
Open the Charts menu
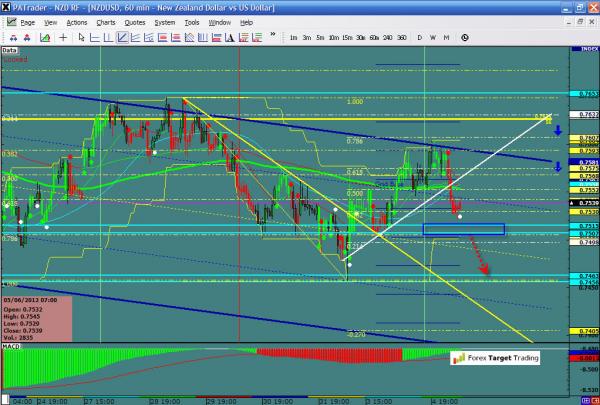[x=106, y=23]
